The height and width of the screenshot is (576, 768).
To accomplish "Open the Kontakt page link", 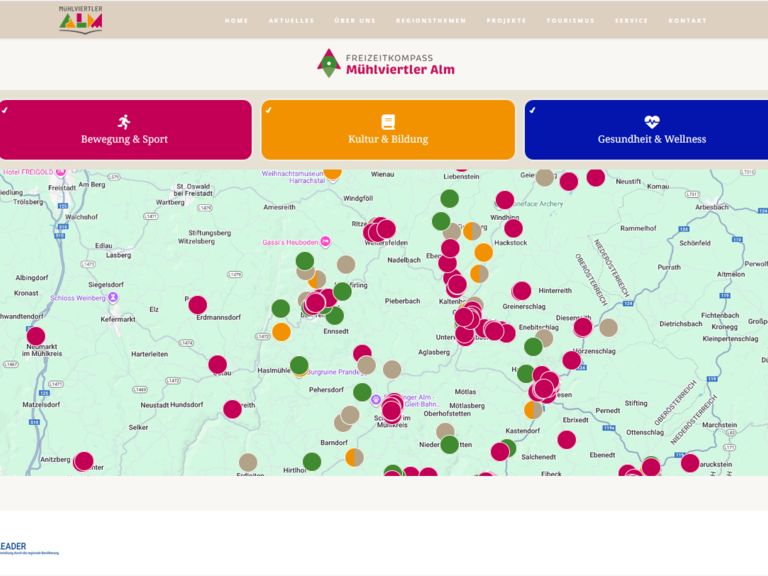I will coord(687,21).
